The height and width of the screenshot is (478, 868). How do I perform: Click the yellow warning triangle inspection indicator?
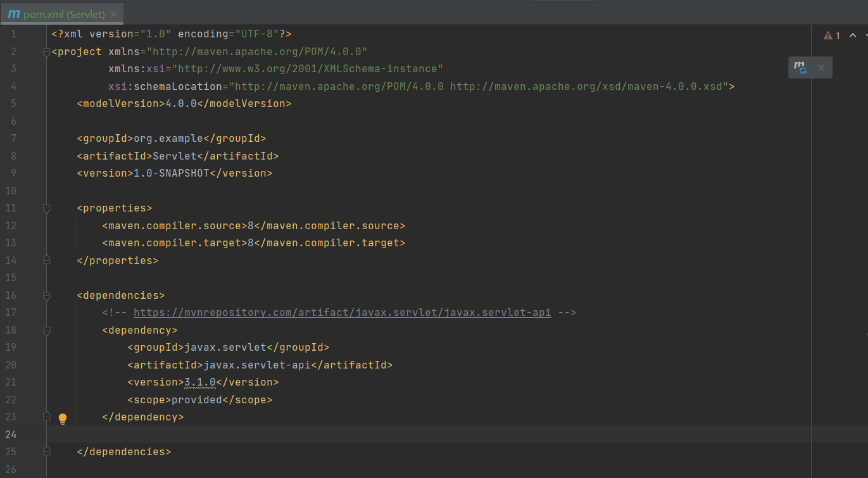click(827, 36)
